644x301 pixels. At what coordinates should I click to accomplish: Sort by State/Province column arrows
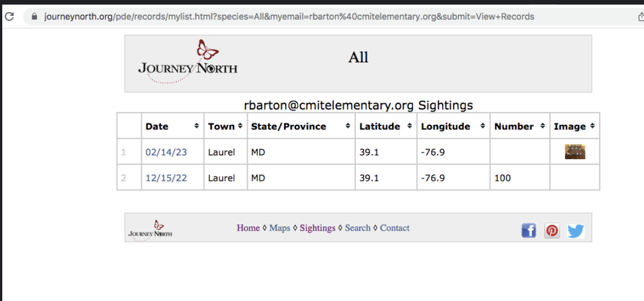pyautogui.click(x=348, y=126)
